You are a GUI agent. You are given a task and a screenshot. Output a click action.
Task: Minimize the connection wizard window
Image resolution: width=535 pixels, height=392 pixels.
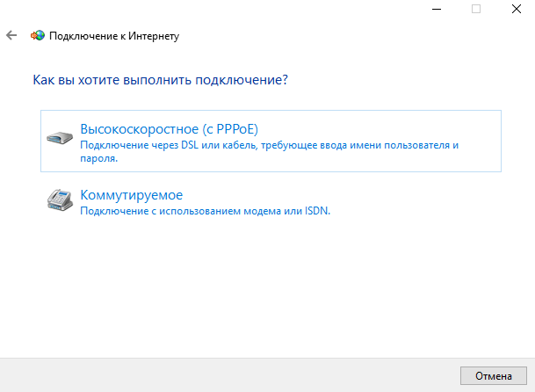pyautogui.click(x=437, y=9)
